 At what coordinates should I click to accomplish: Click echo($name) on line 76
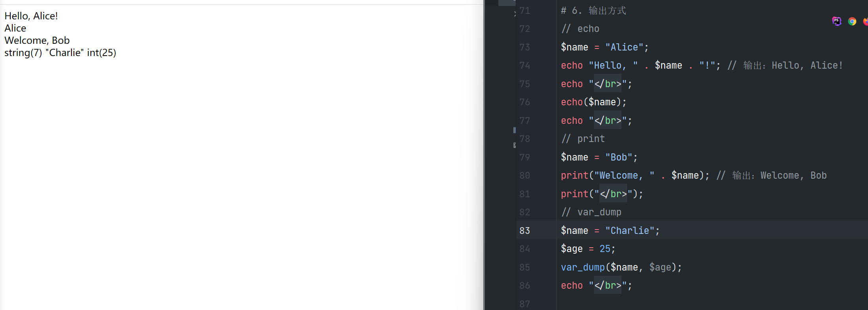(x=593, y=102)
